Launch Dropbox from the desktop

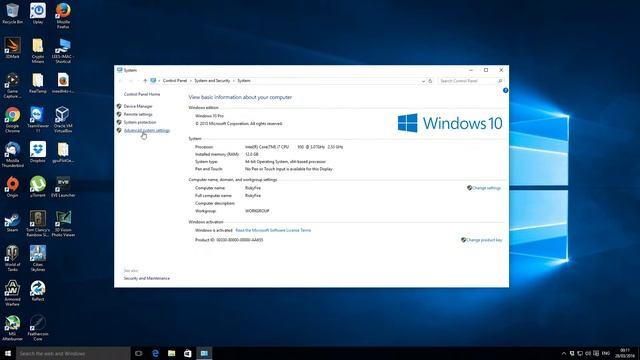(38, 152)
